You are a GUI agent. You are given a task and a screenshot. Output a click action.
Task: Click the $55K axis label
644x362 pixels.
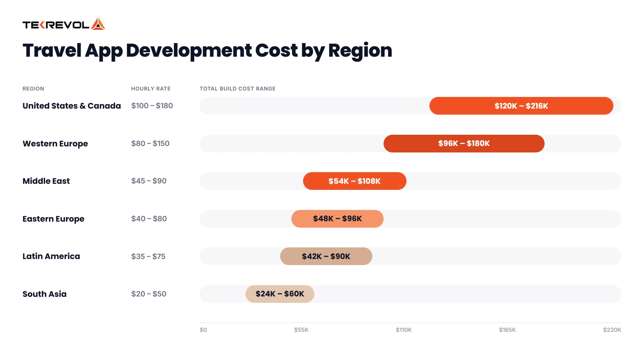tap(301, 330)
